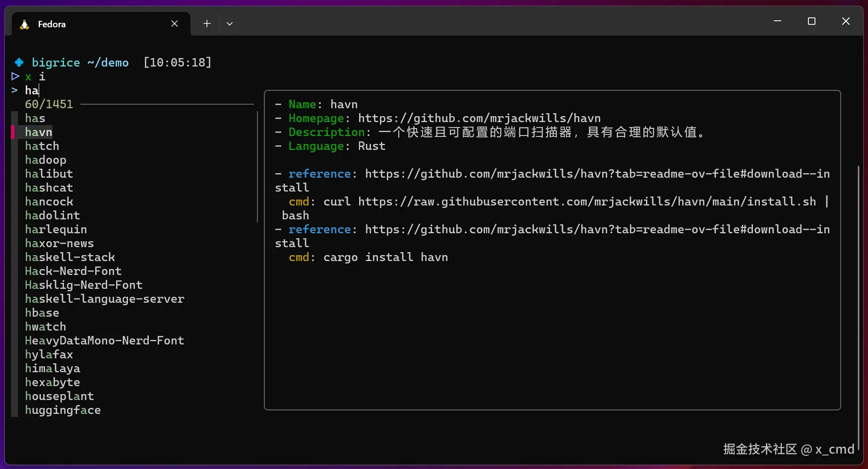Select 'hadolint' in the package list
This screenshot has height=469, width=868.
tap(53, 215)
